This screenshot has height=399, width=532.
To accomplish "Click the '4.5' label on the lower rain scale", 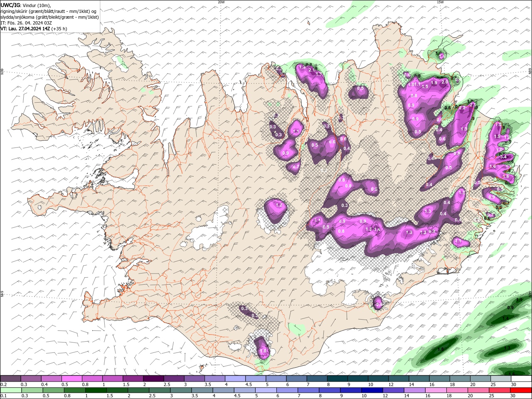I will pos(236,396).
